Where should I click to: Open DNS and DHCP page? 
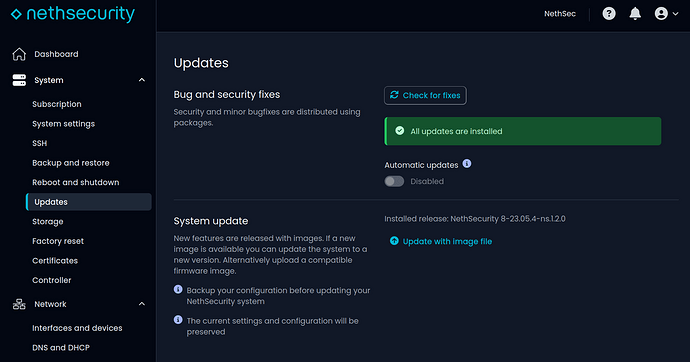[61, 347]
